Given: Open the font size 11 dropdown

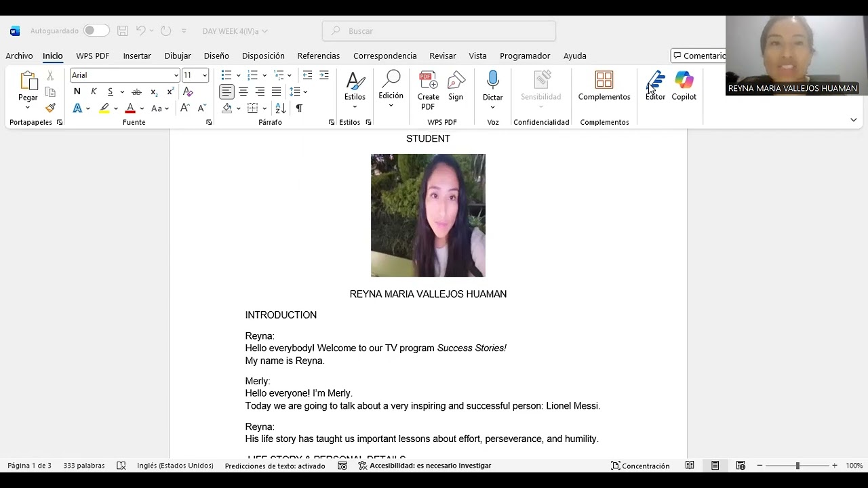Looking at the screenshot, I should click(204, 75).
